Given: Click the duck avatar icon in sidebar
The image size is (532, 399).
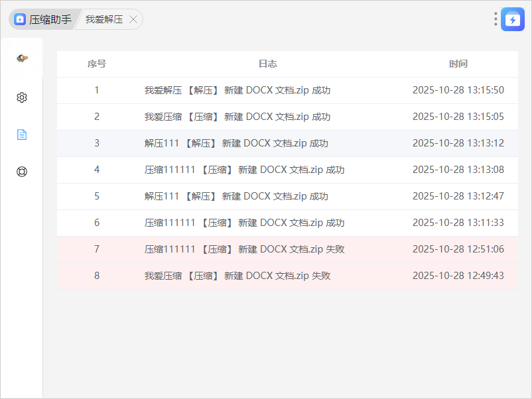Looking at the screenshot, I should tap(22, 58).
